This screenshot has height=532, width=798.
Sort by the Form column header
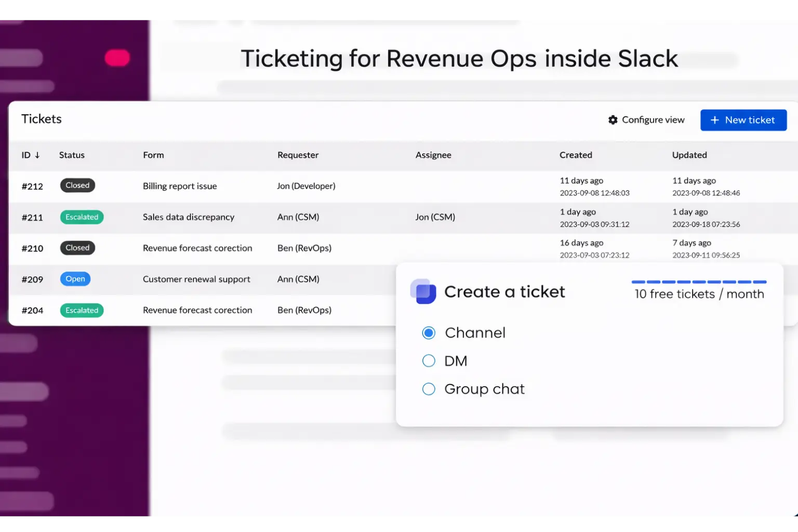coord(153,155)
